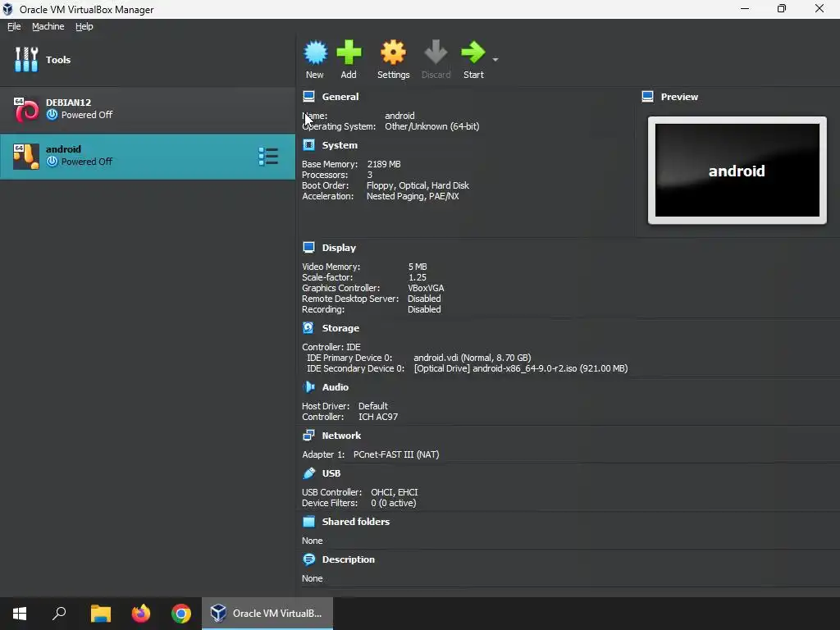Click the General section monitor icon

[x=308, y=97]
